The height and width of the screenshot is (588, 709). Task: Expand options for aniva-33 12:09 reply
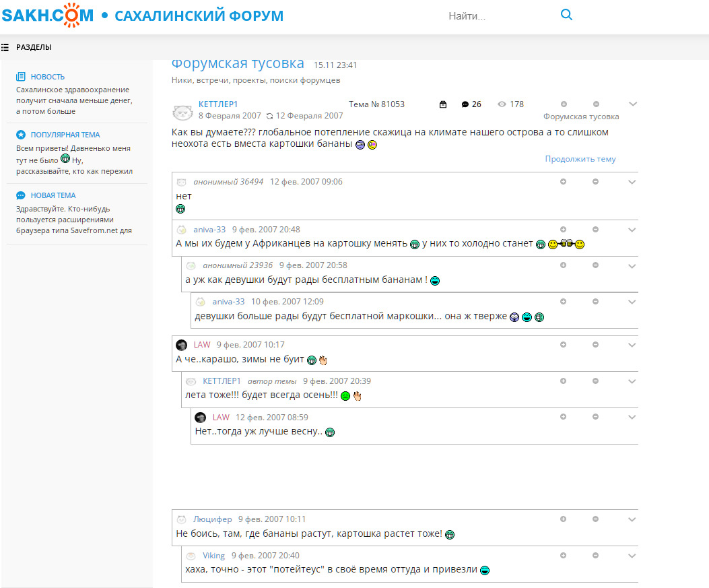(632, 302)
